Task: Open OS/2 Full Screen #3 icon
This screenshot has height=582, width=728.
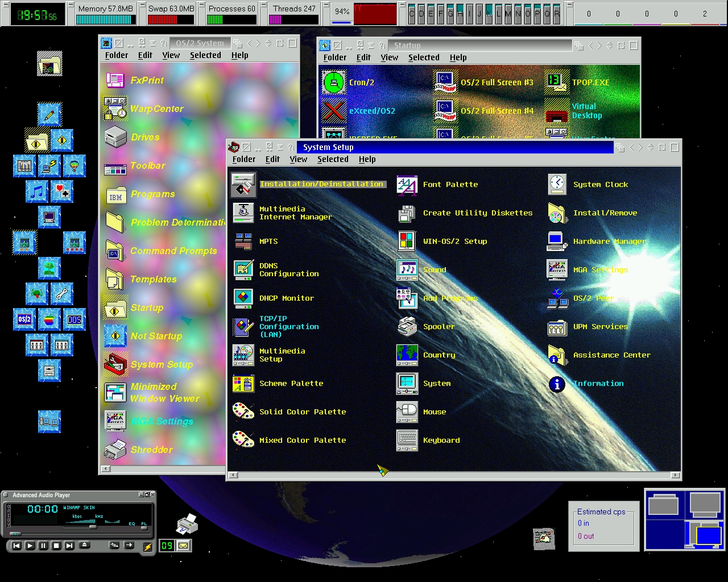Action: (x=446, y=82)
